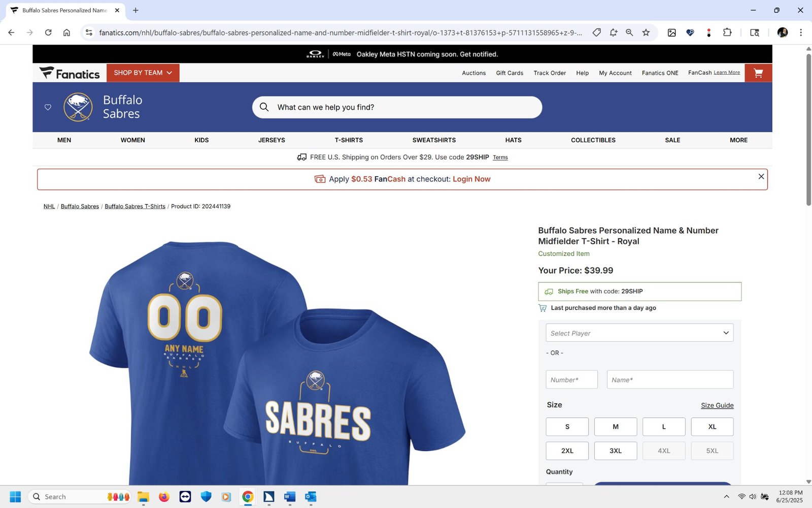Click the Fanatics logo
This screenshot has width=812, height=508.
70,73
